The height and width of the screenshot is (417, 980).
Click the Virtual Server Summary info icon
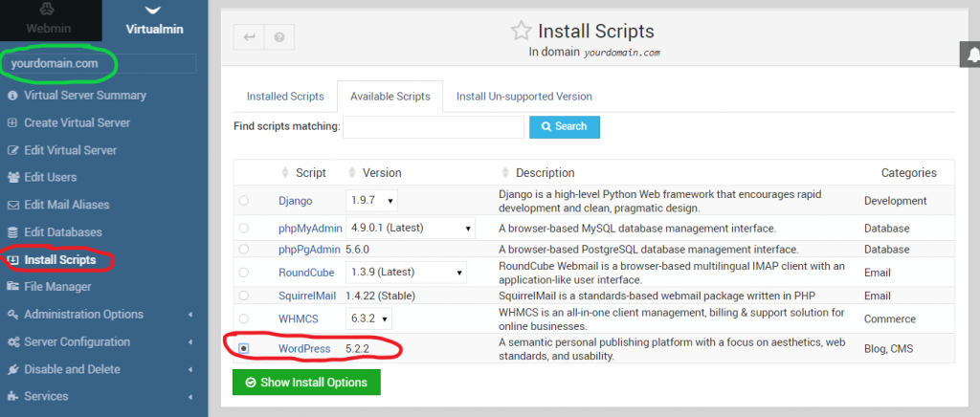(x=11, y=96)
